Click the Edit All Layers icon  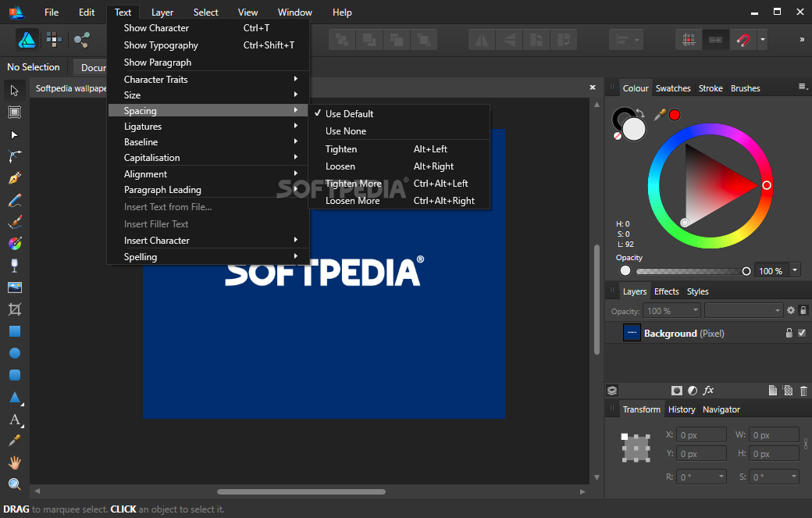[612, 391]
